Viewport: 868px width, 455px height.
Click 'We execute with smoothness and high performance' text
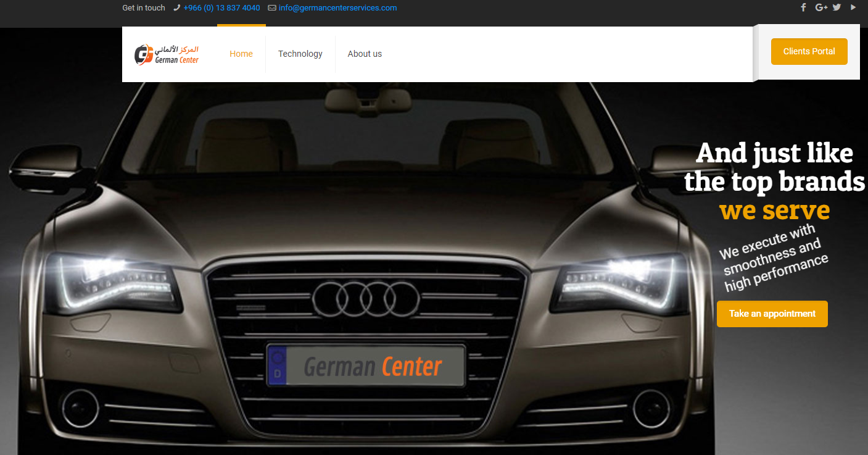[774, 258]
